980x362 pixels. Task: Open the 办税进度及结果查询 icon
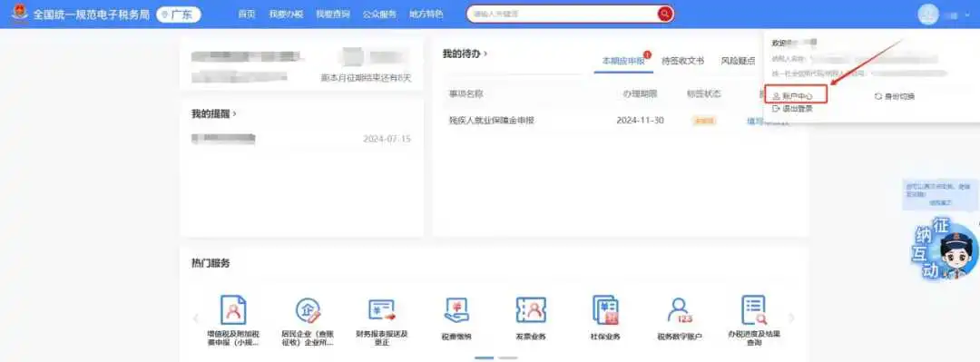tap(754, 310)
